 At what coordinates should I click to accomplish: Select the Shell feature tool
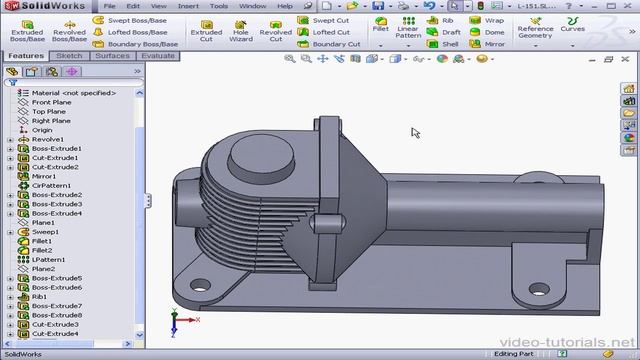click(443, 44)
